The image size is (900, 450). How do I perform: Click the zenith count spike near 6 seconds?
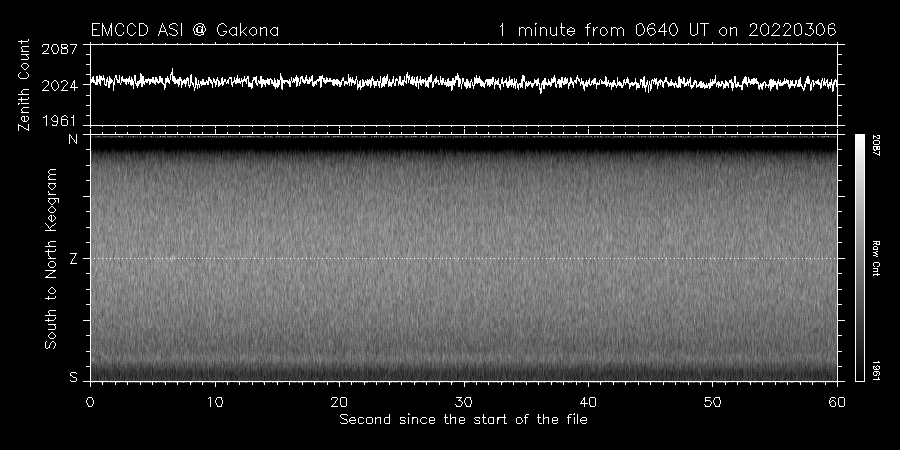pos(172,73)
